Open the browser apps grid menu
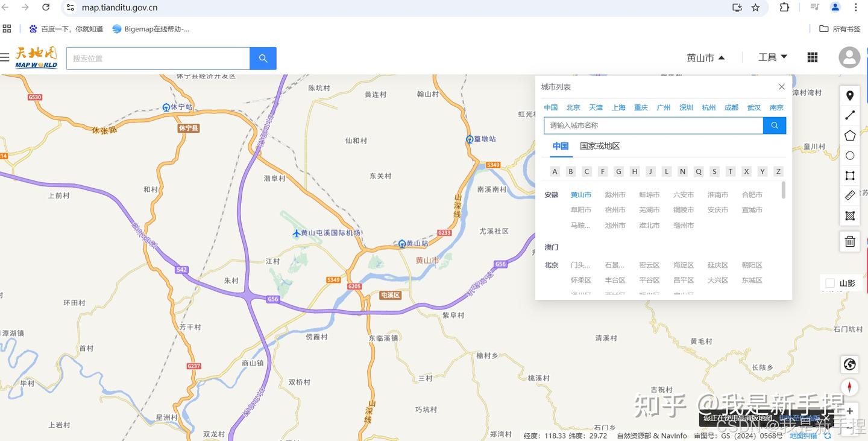Screen dimensions: 868x441 tap(812, 57)
